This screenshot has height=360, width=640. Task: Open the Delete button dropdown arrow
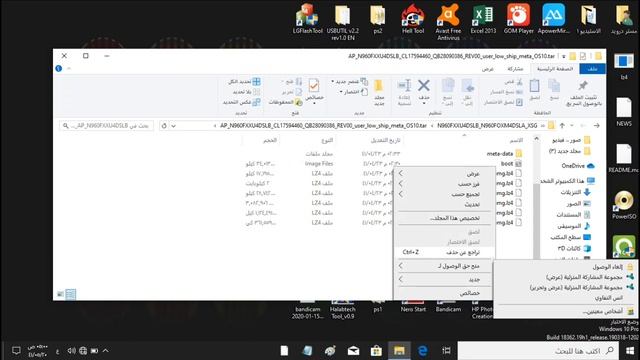424,104
